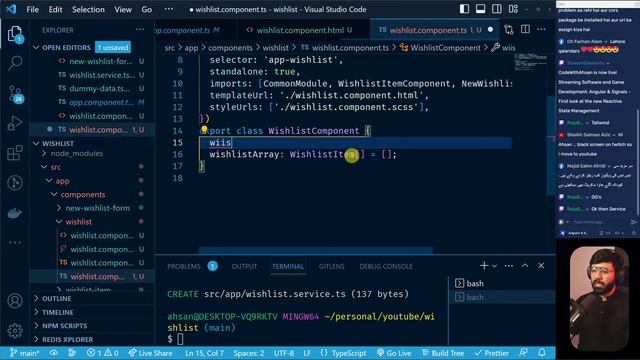Open the Go menu
This screenshot has height=360, width=640.
[x=147, y=9]
